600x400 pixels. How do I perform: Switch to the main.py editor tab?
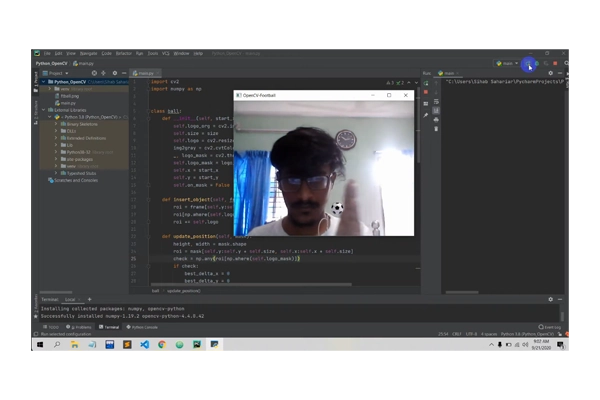point(143,73)
